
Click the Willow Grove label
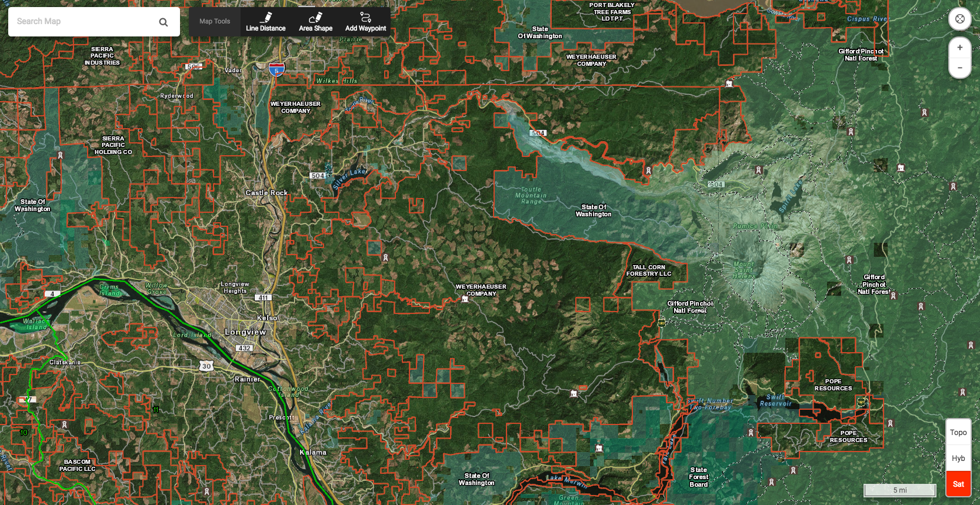click(156, 289)
